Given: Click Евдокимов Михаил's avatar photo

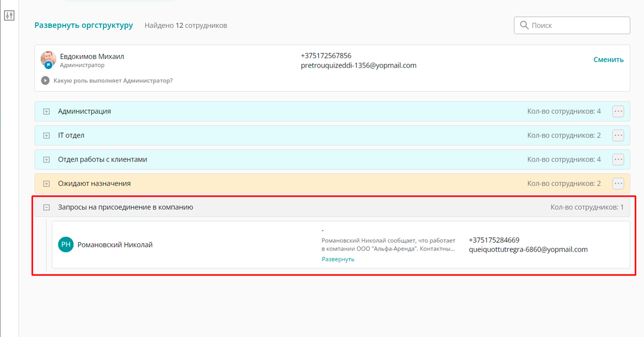Looking at the screenshot, I should pyautogui.click(x=48, y=59).
